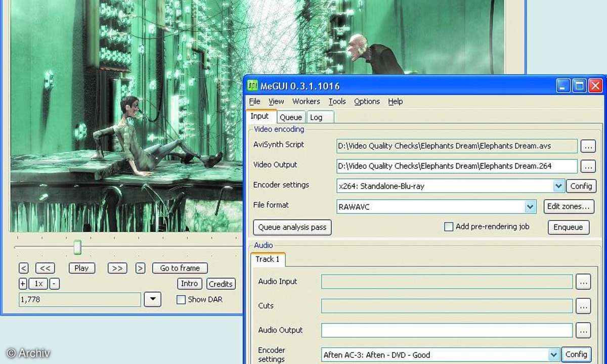The image size is (607, 364).
Task: Close the MeGUI window
Action: click(x=595, y=85)
